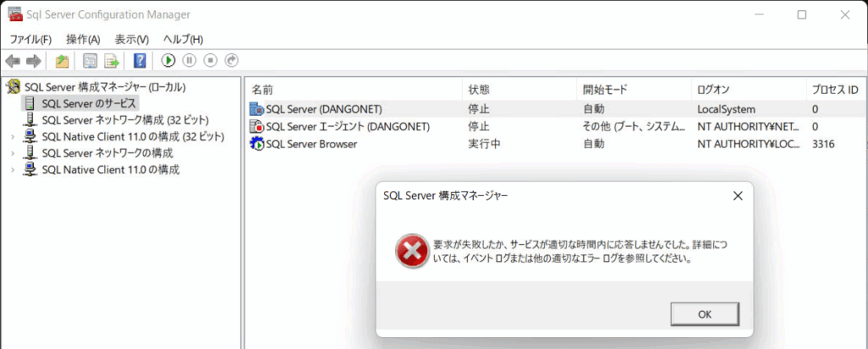Click the Export list toolbar icon

pos(111,61)
